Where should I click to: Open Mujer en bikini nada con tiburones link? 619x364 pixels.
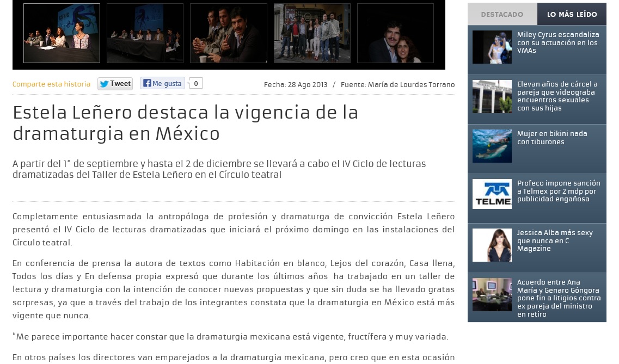(552, 138)
